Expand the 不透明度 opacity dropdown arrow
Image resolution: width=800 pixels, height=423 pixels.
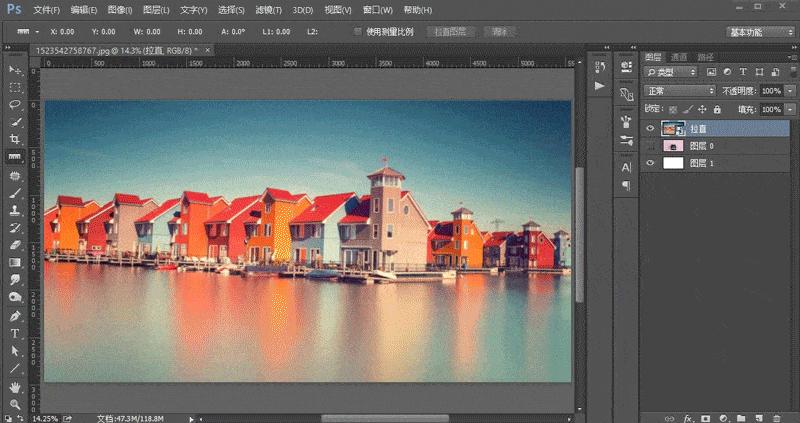[791, 90]
